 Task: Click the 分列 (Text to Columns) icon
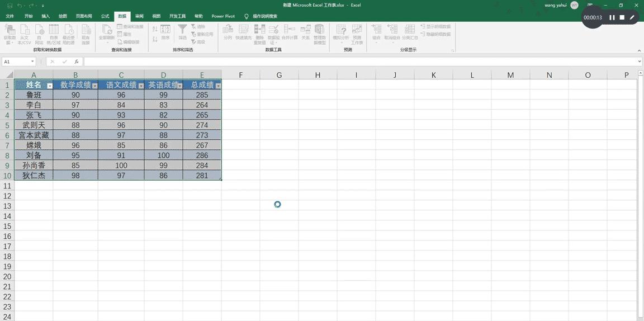coord(228,31)
